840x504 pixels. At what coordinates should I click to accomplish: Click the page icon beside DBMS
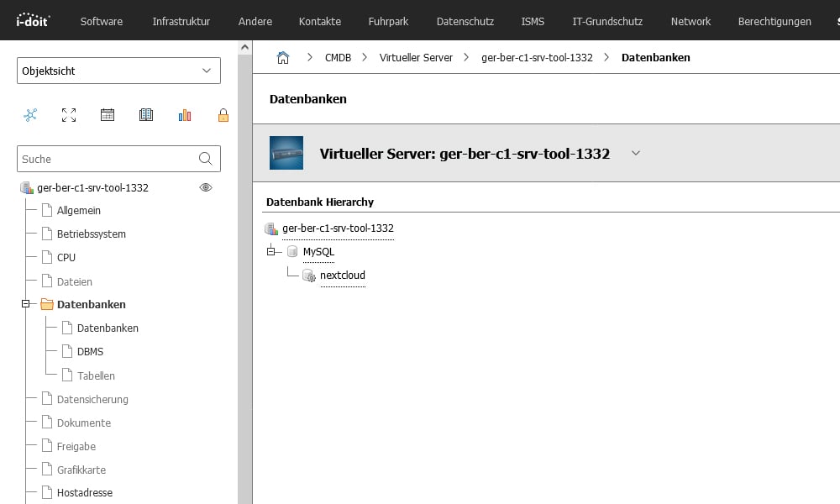coord(67,351)
